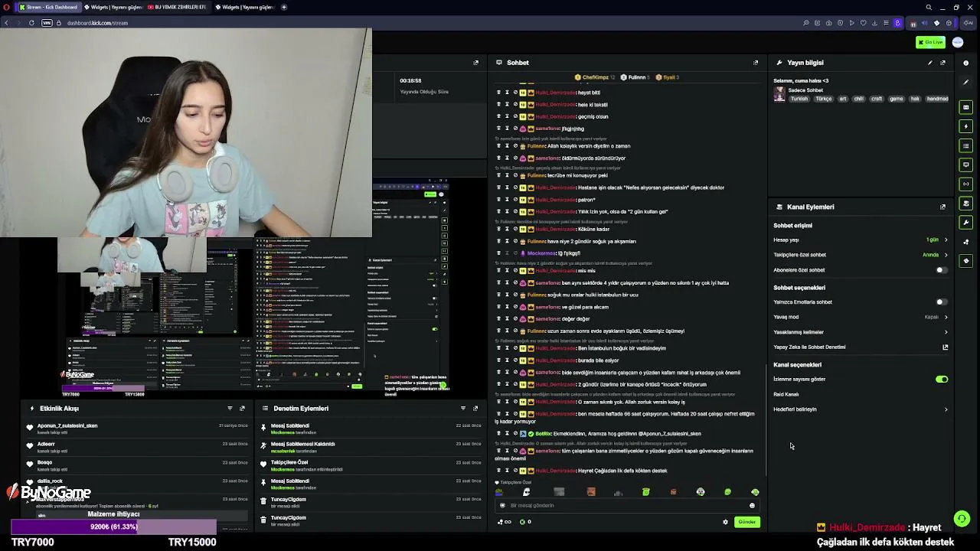Click the Go Live button
The width and height of the screenshot is (980, 551).
(x=931, y=42)
